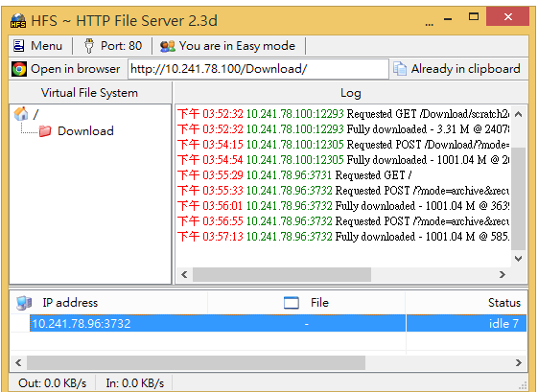
Task: Click the Log panel header
Action: (x=351, y=93)
